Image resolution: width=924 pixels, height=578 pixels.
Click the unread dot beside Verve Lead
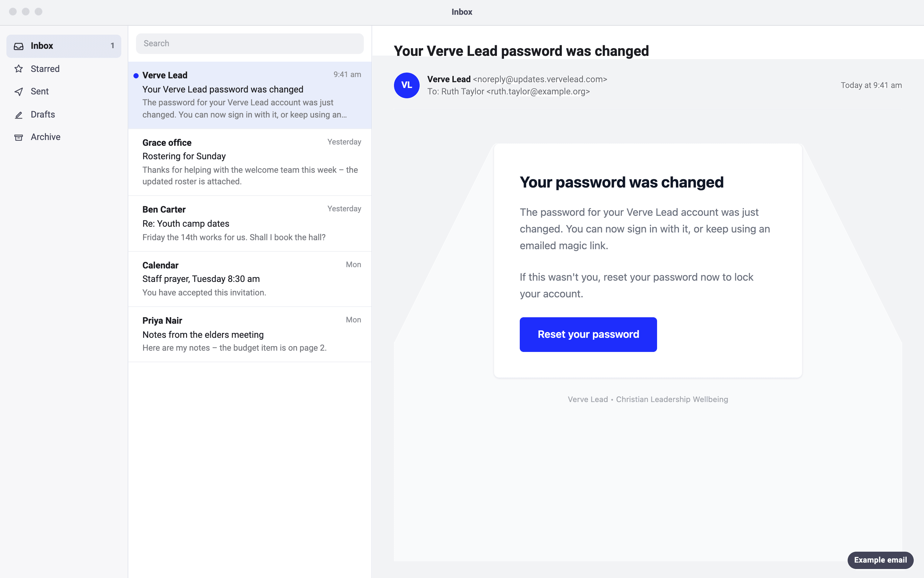pos(136,76)
